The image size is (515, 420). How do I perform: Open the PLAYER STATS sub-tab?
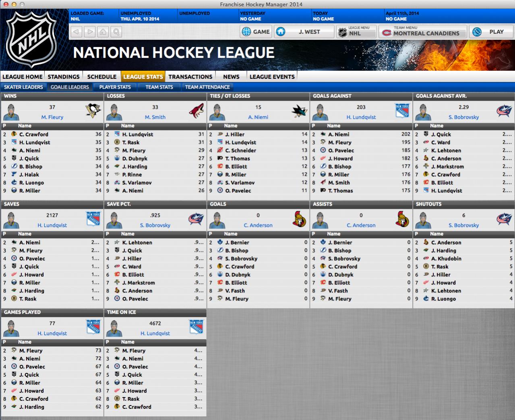click(x=115, y=87)
